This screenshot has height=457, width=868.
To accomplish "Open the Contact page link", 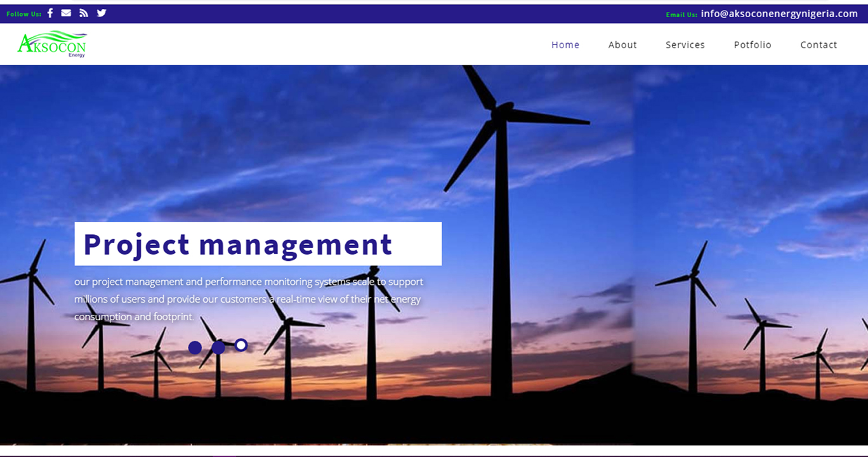I will (819, 45).
